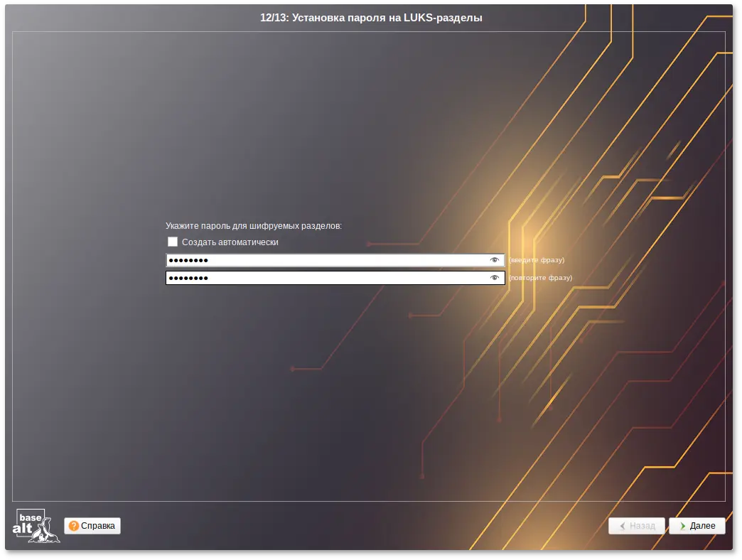This screenshot has height=560, width=742.
Task: Go back using the "Назад" button text
Action: 642,526
